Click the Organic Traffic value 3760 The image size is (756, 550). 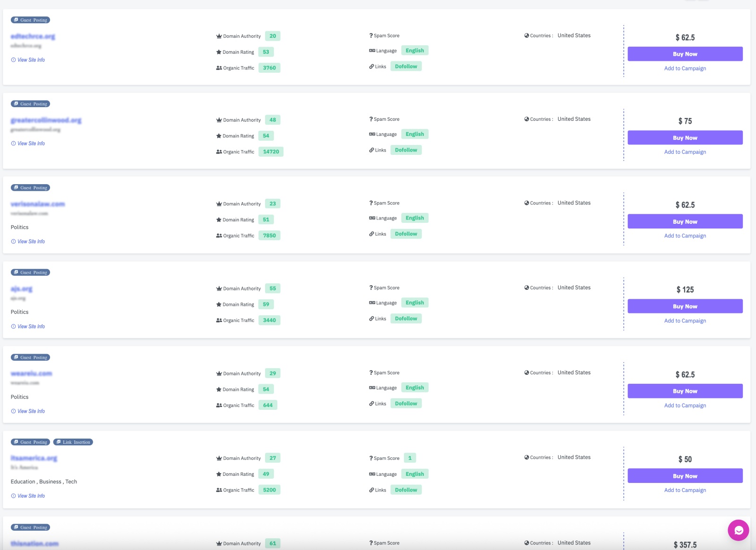[x=269, y=68]
